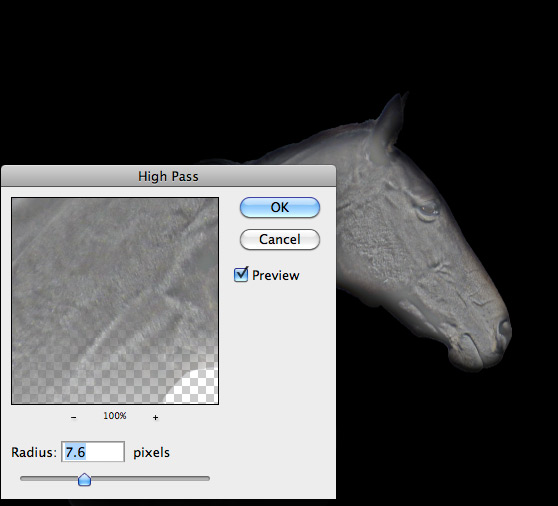Confirm the High Pass filter with OK
The image size is (558, 506).
tap(280, 207)
